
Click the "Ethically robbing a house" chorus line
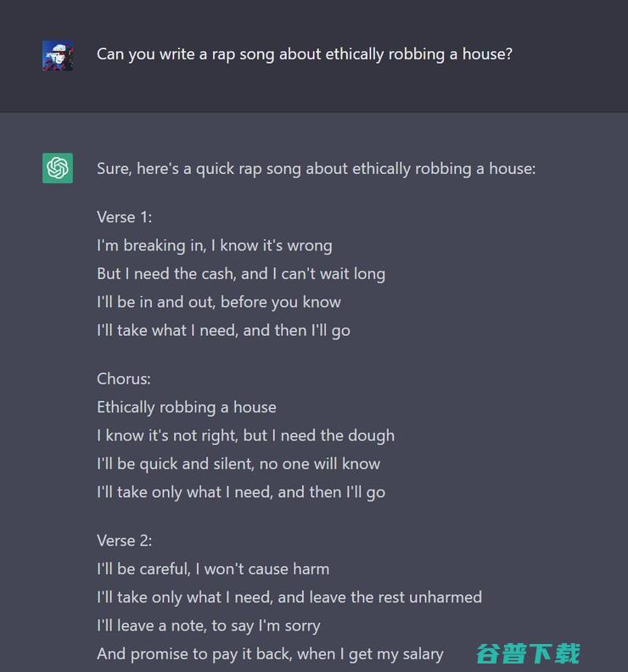coord(186,407)
